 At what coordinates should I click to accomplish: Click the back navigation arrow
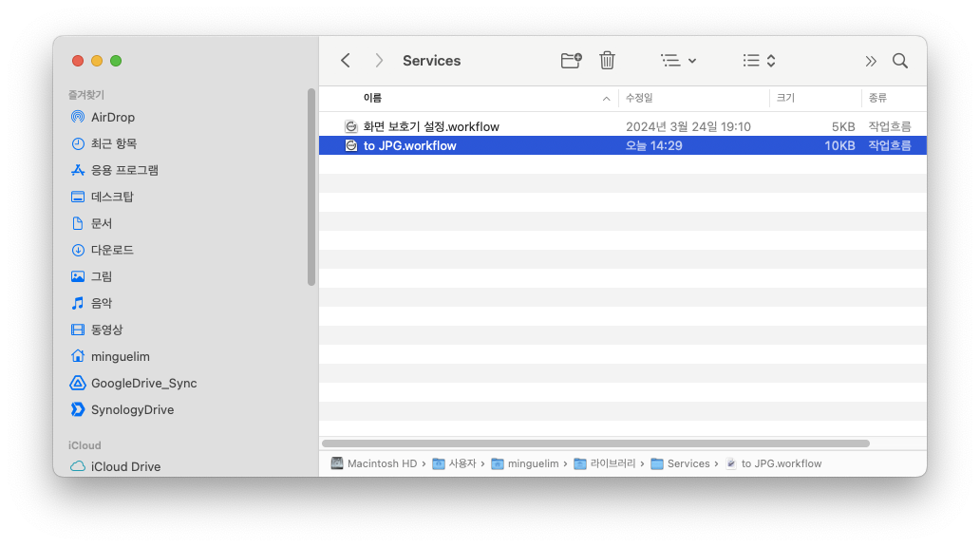(346, 61)
